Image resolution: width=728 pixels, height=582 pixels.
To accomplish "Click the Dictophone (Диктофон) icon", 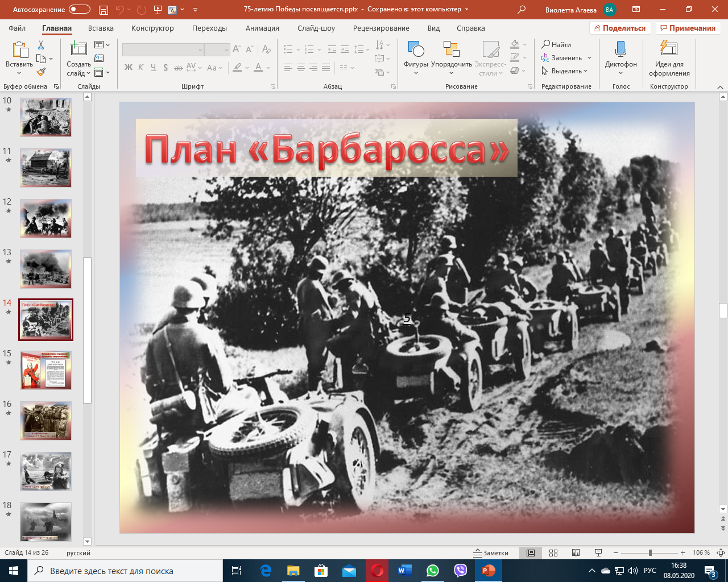I will pos(621,49).
